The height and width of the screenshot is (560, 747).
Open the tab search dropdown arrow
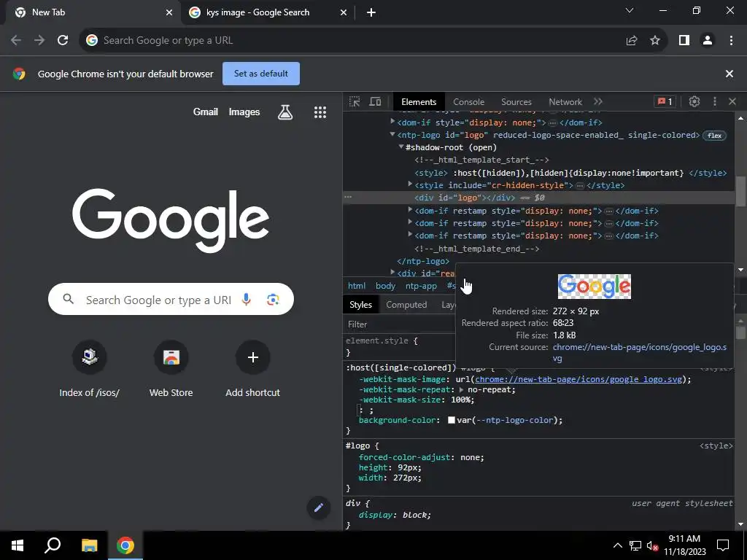(x=630, y=10)
